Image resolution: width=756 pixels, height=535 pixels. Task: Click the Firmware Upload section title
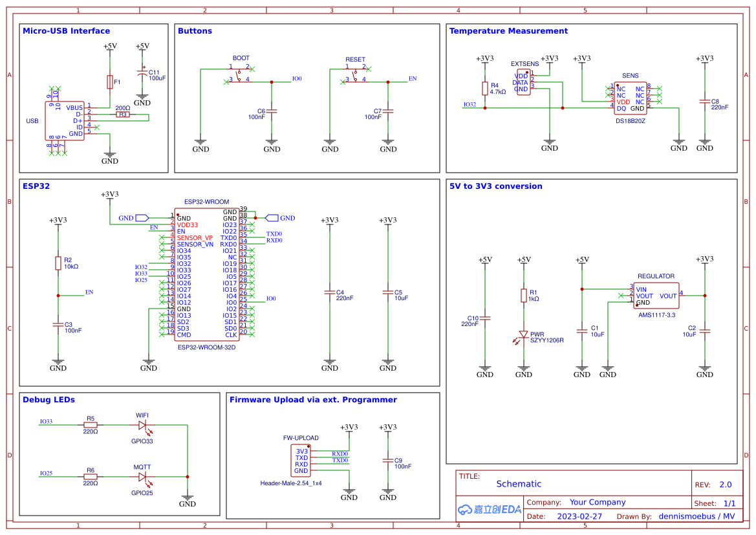[312, 399]
